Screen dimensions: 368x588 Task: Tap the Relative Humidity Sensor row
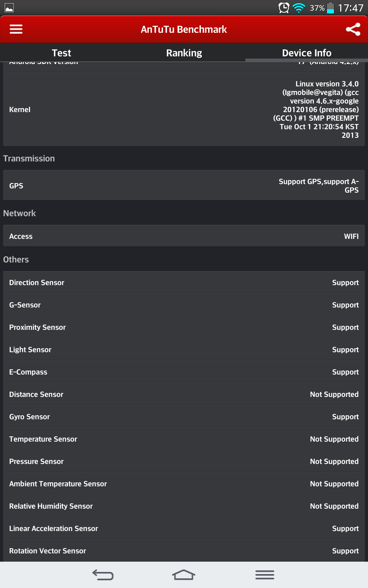(184, 506)
